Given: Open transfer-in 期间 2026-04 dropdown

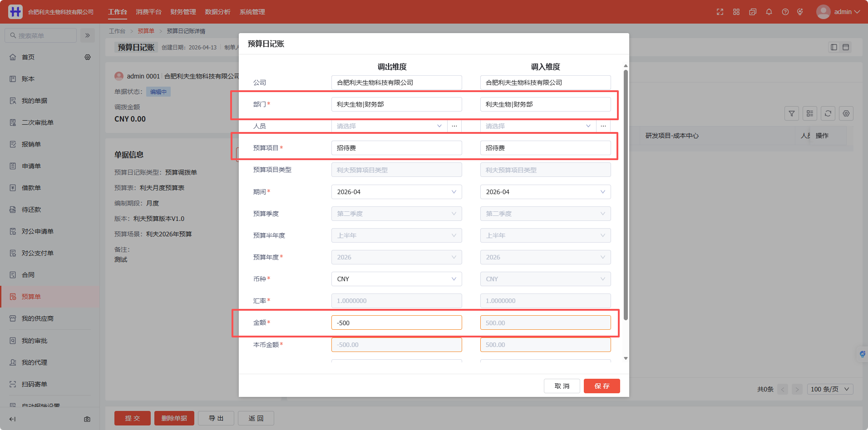Looking at the screenshot, I should point(546,192).
